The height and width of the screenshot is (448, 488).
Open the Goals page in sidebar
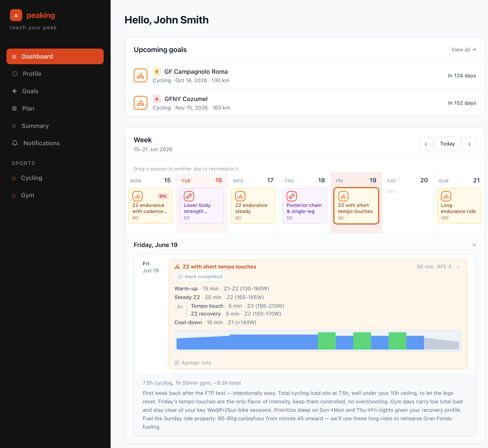tap(30, 91)
